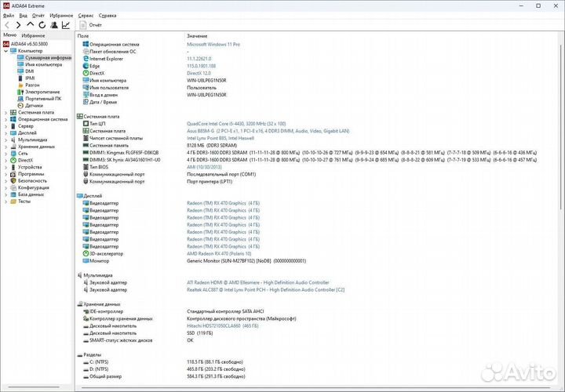Open the Asus B85M-G motherboard link
This screenshot has height=392, width=565.
tap(268, 131)
